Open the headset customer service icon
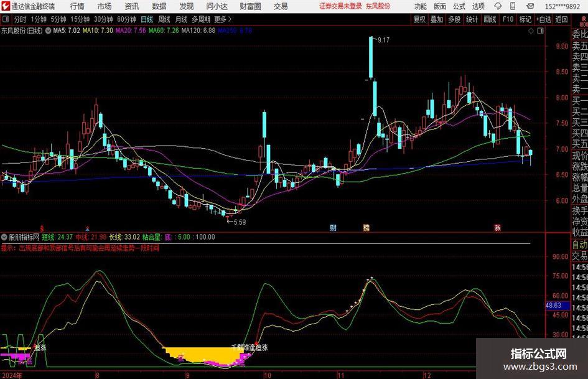The width and height of the screenshot is (588, 379). [x=498, y=6]
